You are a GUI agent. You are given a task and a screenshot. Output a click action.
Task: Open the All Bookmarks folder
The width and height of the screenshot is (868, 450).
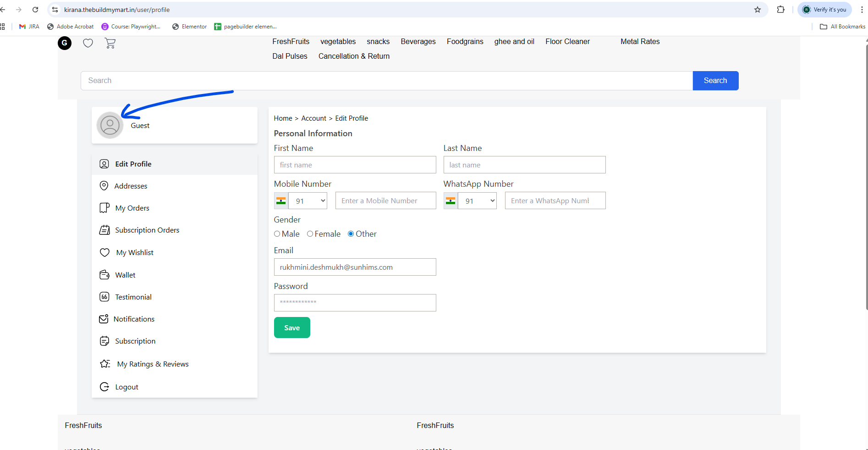click(x=842, y=27)
